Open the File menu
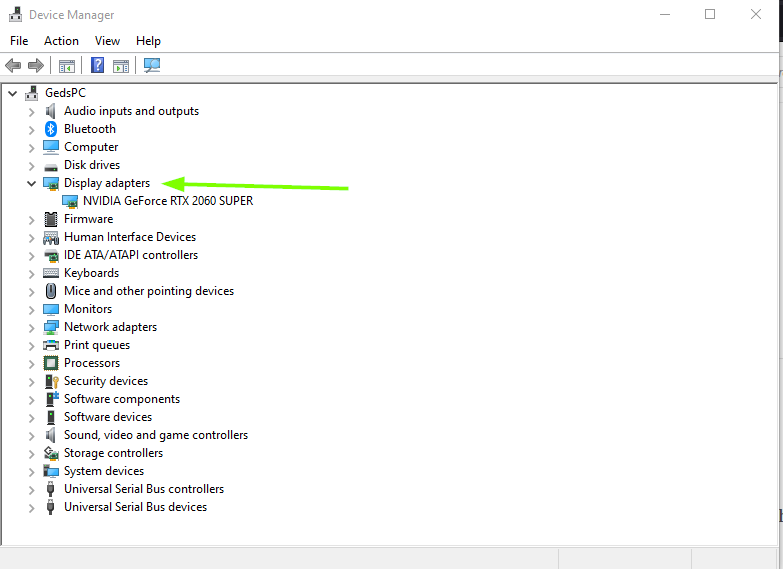Viewport: 783px width, 569px height. tap(19, 41)
